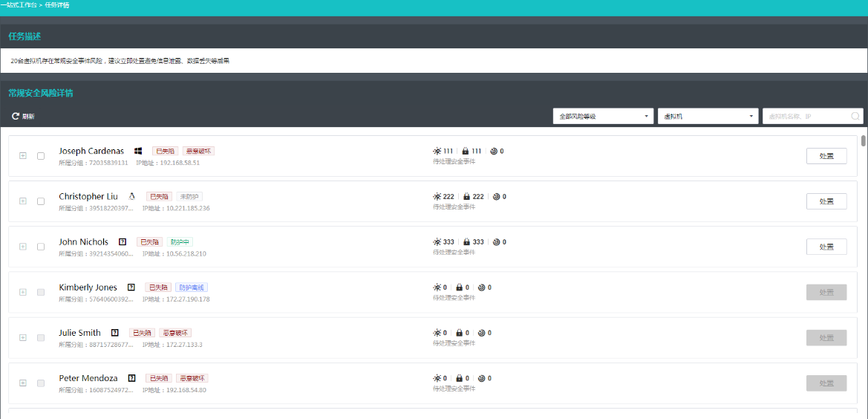Tick the checkbox next to John Nichols
This screenshot has height=419, width=868.
[x=41, y=247]
